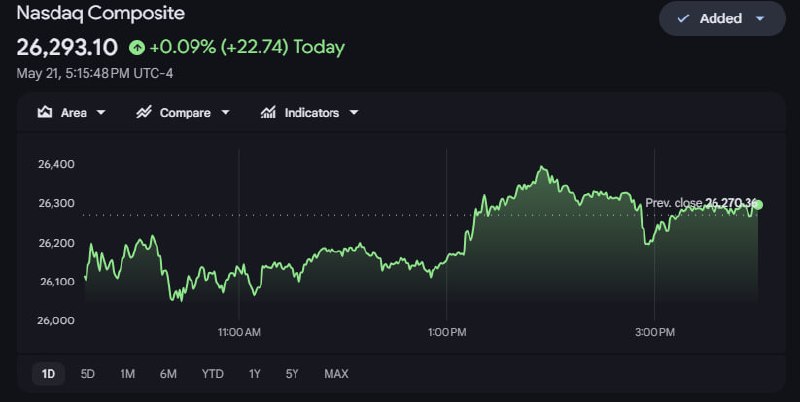Expand the Indicators dropdown arrow
The image size is (800, 402).
354,112
